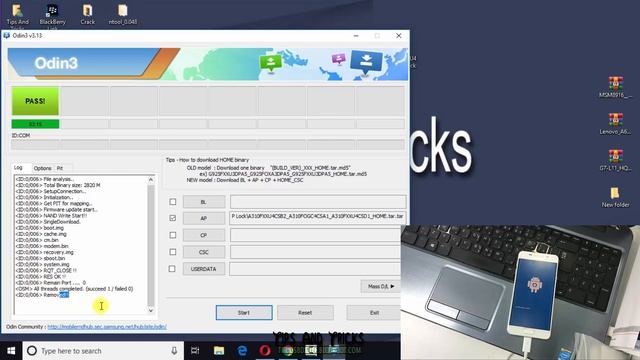Viewport: 640px width, 360px height.
Task: Click the BL file path field
Action: pyautogui.click(x=318, y=202)
